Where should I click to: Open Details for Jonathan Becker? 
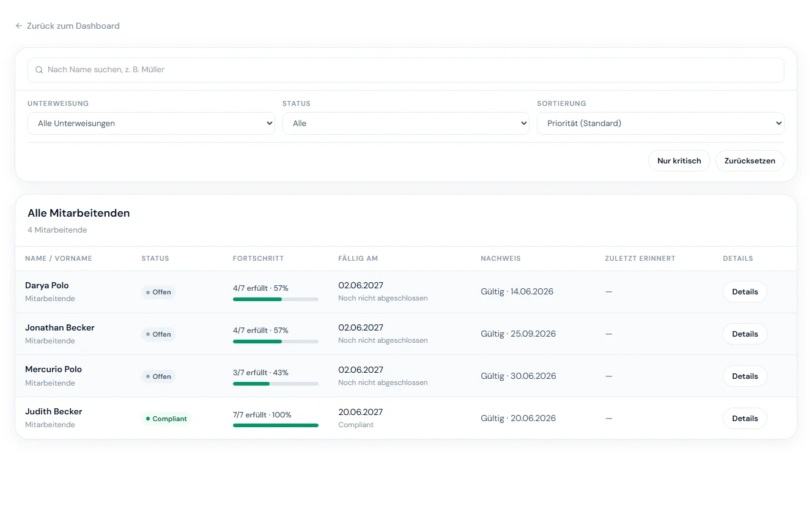745,334
